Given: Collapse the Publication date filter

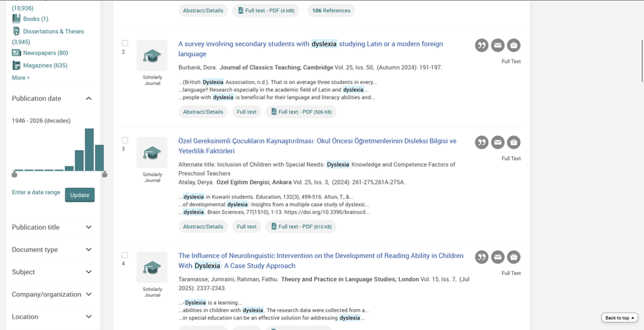Looking at the screenshot, I should coord(89,99).
